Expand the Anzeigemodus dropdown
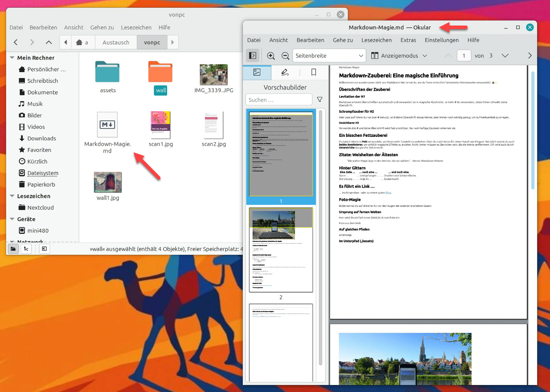 click(x=399, y=56)
